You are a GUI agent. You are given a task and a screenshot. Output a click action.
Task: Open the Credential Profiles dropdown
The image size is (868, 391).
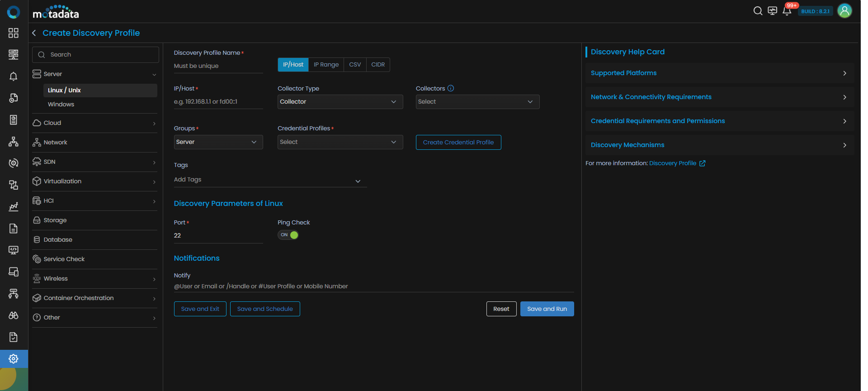coord(340,142)
